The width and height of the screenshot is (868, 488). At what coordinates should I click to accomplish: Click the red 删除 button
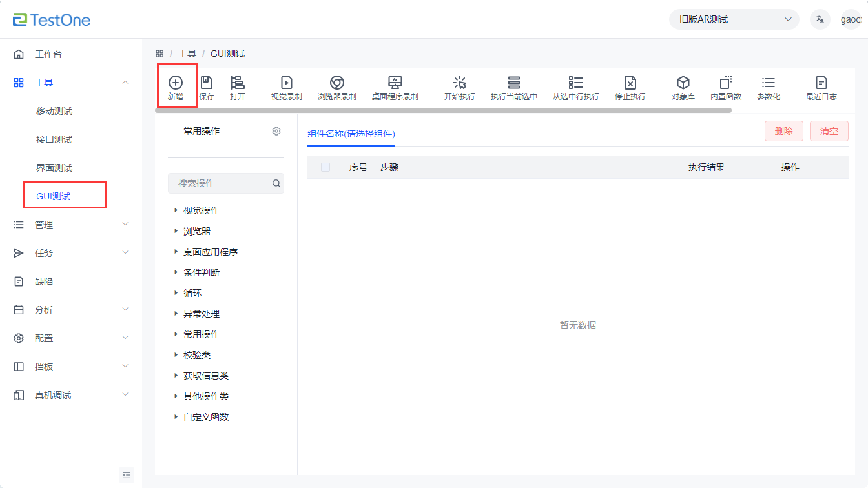[x=783, y=131]
